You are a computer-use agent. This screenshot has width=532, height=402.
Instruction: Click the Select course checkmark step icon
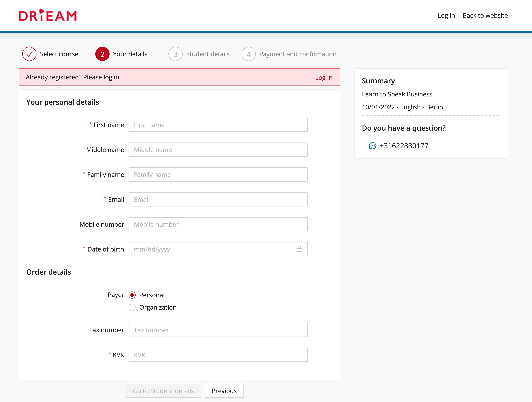point(29,54)
